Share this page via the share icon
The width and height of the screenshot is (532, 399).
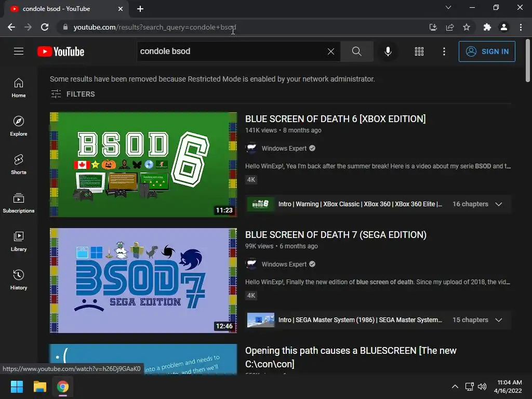[x=450, y=27]
